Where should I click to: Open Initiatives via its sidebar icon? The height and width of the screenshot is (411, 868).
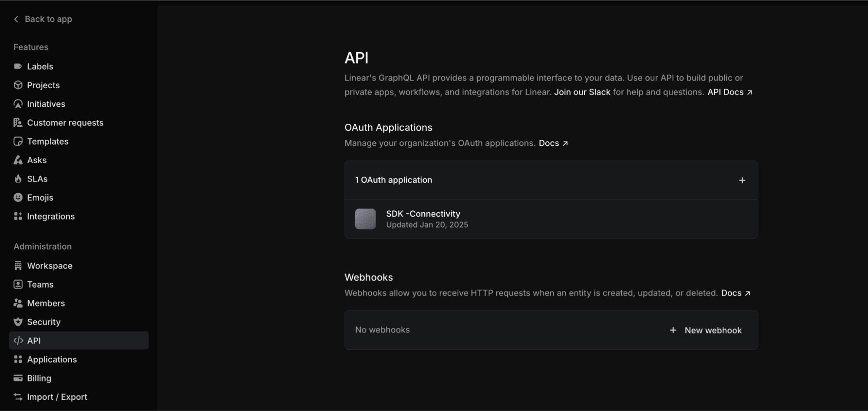18,104
